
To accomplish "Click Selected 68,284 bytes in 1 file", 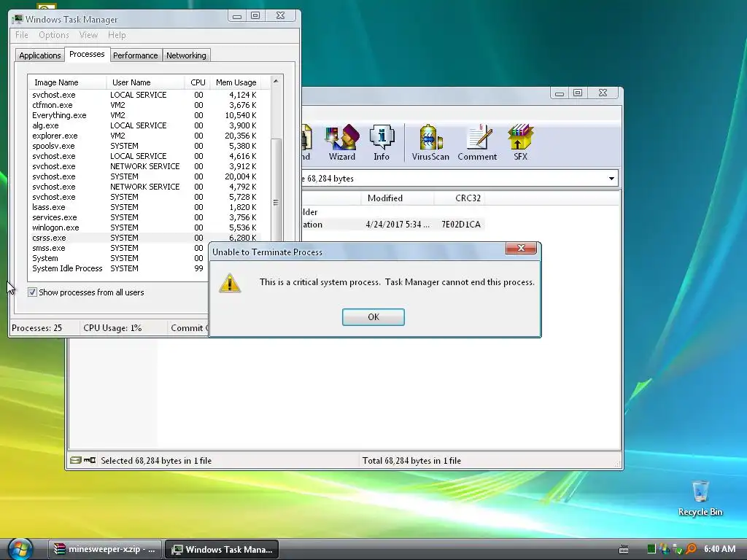I will click(156, 461).
